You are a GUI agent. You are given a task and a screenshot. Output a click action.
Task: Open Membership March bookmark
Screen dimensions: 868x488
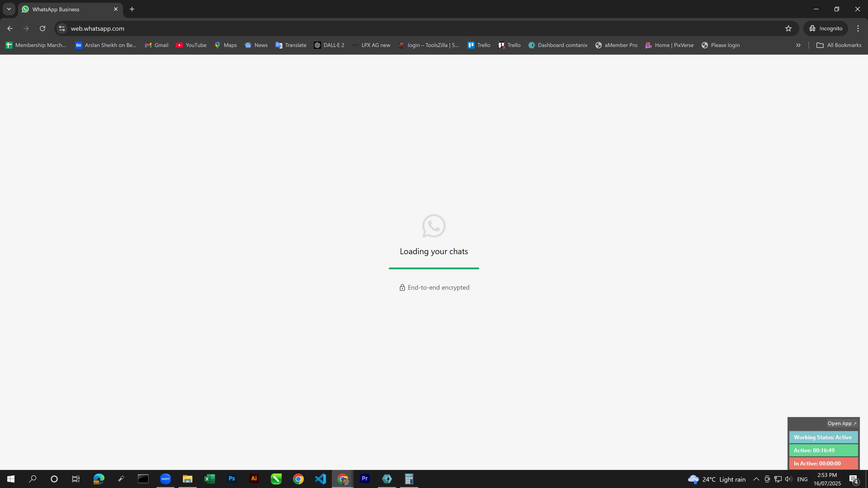[x=36, y=45]
